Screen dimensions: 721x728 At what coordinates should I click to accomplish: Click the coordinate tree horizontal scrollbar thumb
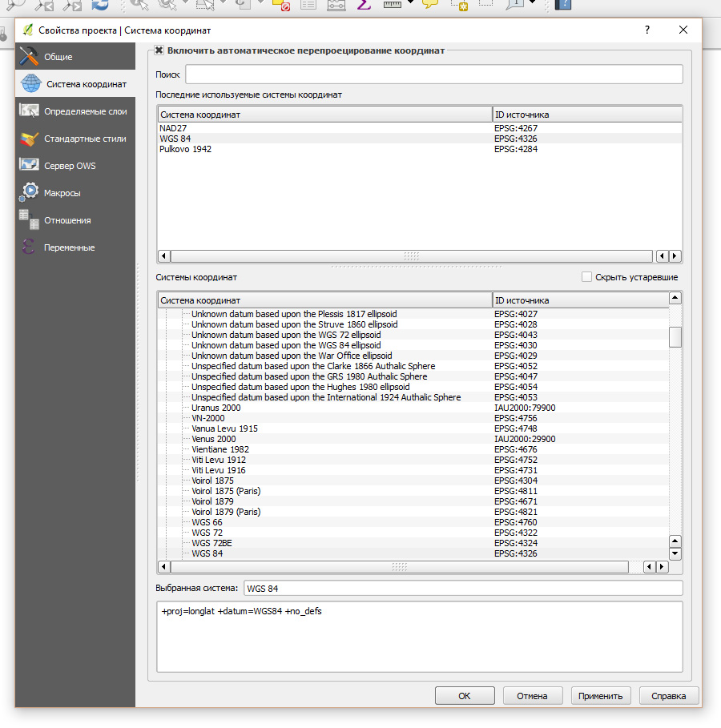[400, 566]
